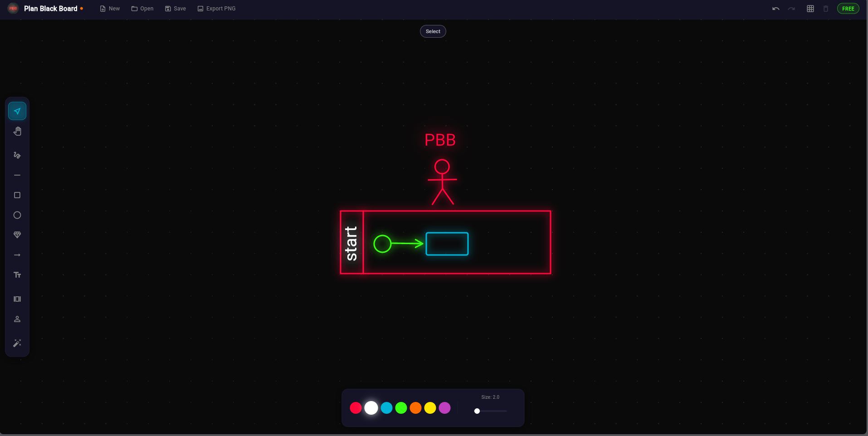Choose the straight line tool

pos(17,175)
